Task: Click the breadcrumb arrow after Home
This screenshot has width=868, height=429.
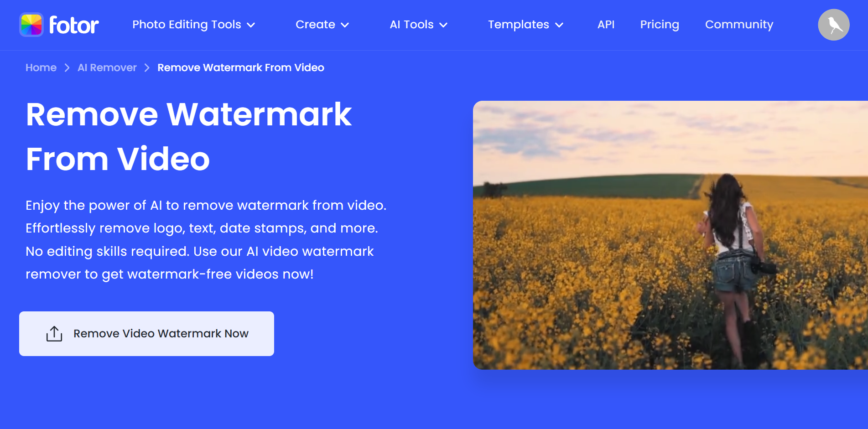Action: (x=67, y=67)
